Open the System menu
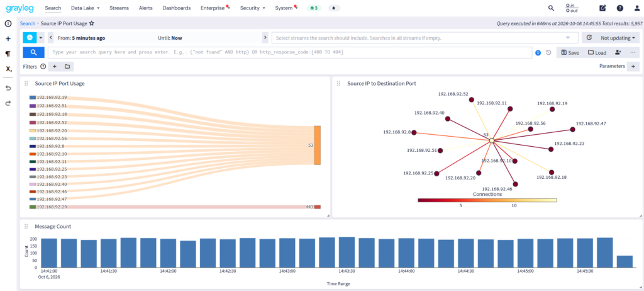644x291 pixels. tap(286, 8)
